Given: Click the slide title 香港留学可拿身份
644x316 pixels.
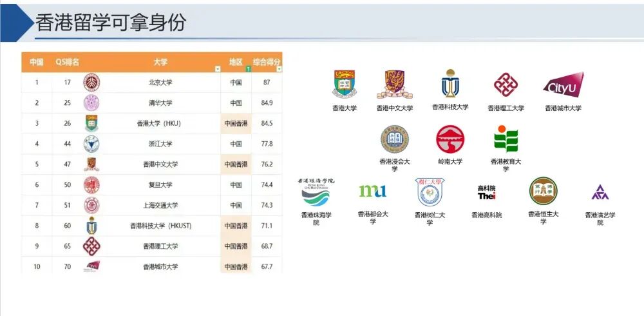Looking at the screenshot, I should tap(111, 22).
